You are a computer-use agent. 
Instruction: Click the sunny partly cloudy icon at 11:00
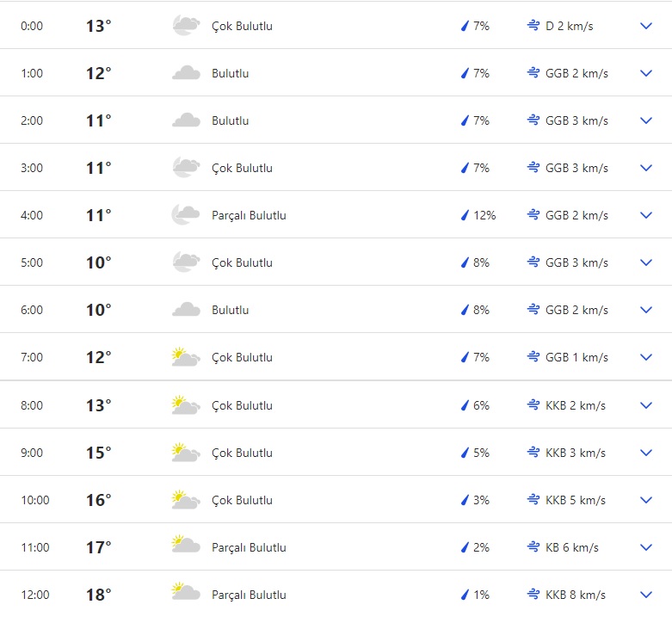[x=186, y=547]
